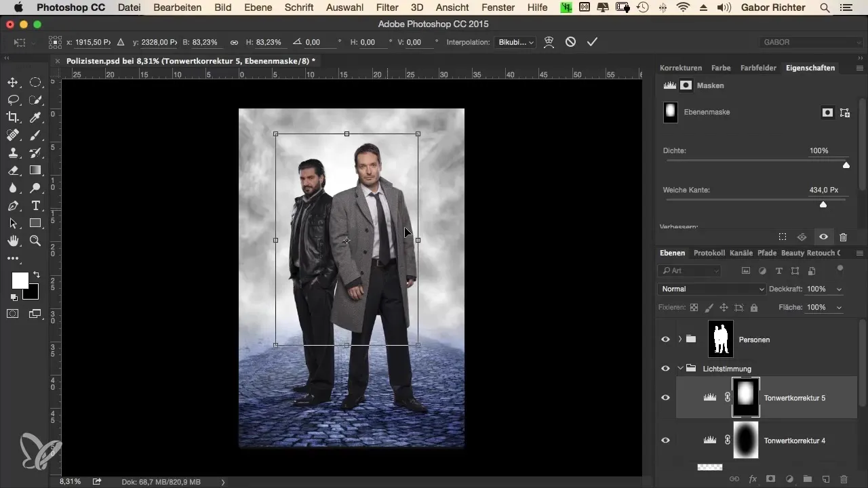
Task: Load selection from mask in Properties
Action: pos(782,237)
